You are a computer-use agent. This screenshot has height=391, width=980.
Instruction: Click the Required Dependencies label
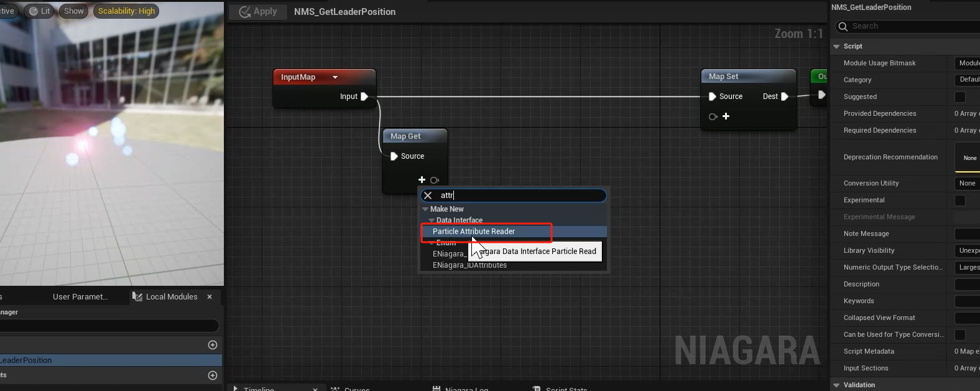880,131
